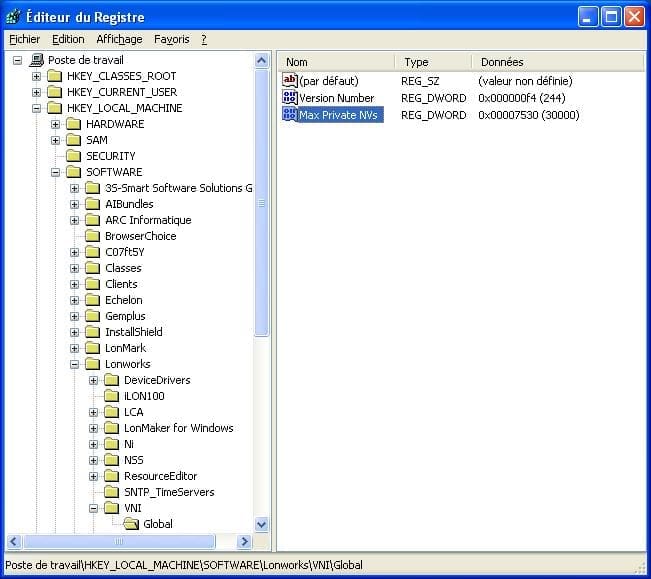Click the (par défaut) string value icon
The height and width of the screenshot is (579, 651).
290,80
